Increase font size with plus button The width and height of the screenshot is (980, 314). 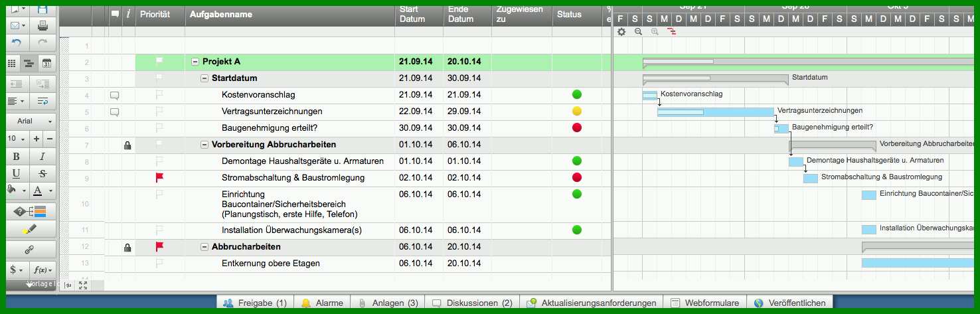pyautogui.click(x=37, y=139)
